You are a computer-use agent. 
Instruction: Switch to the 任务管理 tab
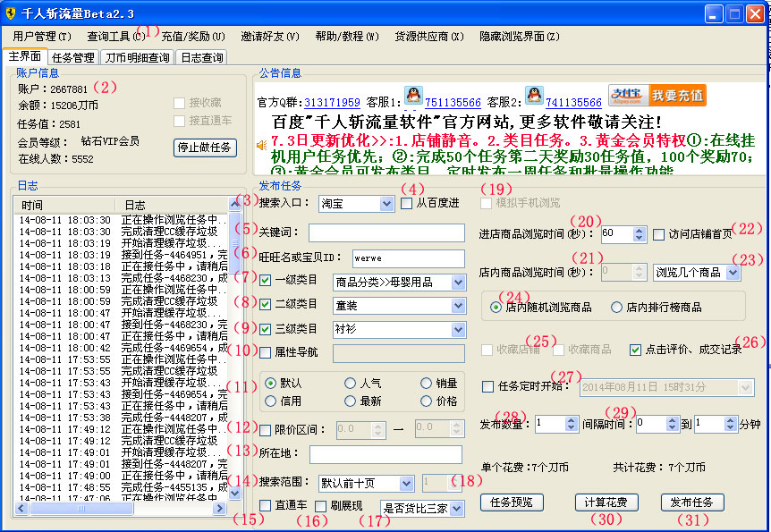72,57
